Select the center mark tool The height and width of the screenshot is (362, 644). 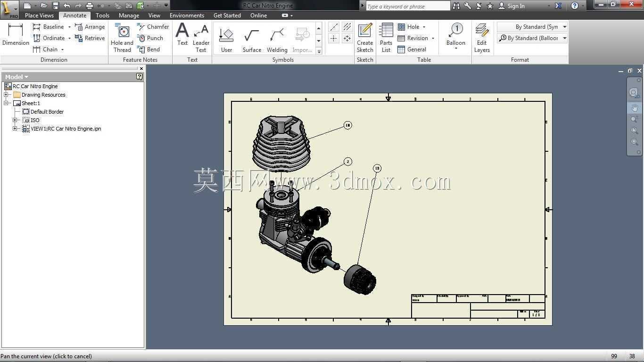click(334, 39)
